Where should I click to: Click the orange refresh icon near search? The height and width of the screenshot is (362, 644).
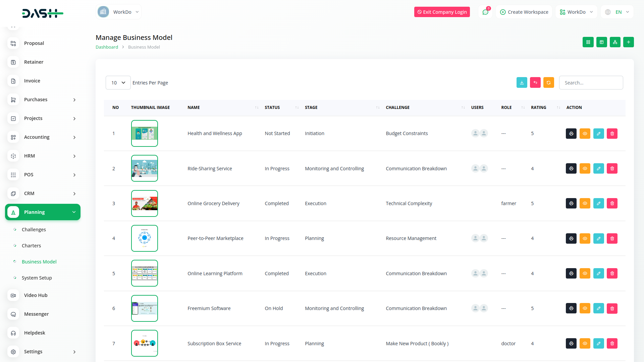click(548, 83)
